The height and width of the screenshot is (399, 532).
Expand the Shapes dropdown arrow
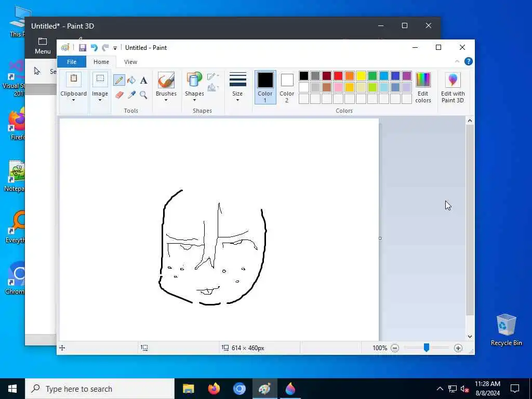[194, 100]
